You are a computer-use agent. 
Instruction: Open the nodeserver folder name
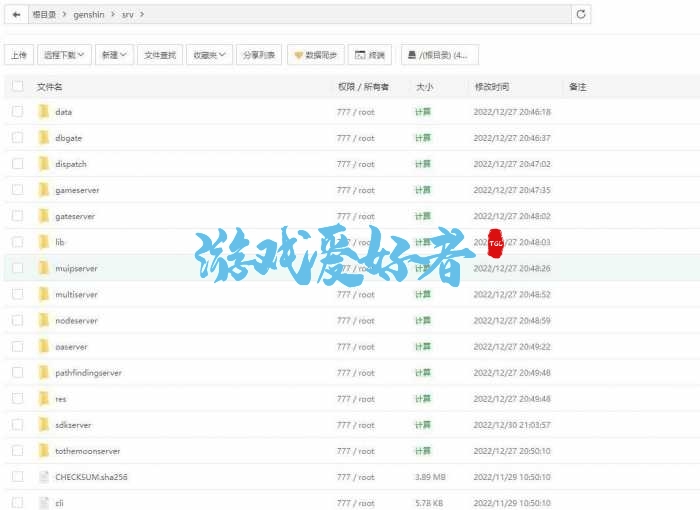coord(76,321)
